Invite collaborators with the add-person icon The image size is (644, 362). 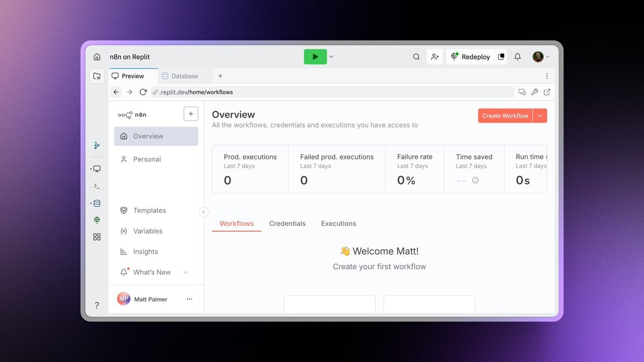pyautogui.click(x=435, y=57)
